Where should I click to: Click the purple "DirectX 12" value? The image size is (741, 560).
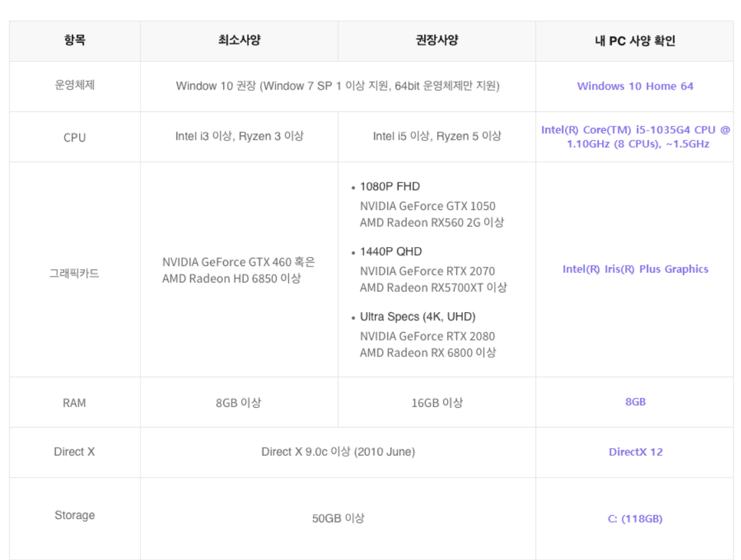pyautogui.click(x=635, y=452)
